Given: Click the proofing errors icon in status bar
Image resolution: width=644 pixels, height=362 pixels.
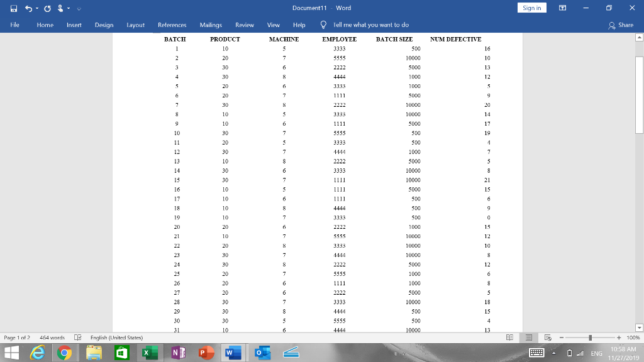Looking at the screenshot, I should click(77, 337).
